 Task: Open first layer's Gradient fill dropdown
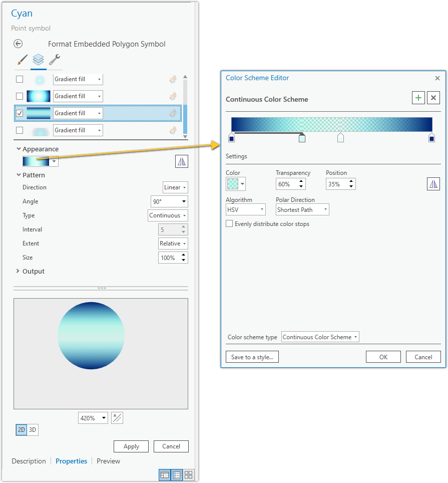[78, 79]
